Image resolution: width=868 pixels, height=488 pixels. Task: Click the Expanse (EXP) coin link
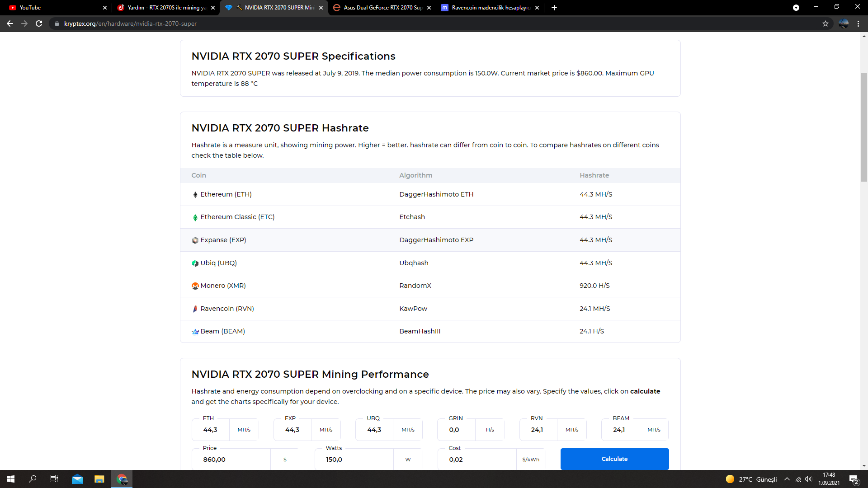pyautogui.click(x=223, y=240)
